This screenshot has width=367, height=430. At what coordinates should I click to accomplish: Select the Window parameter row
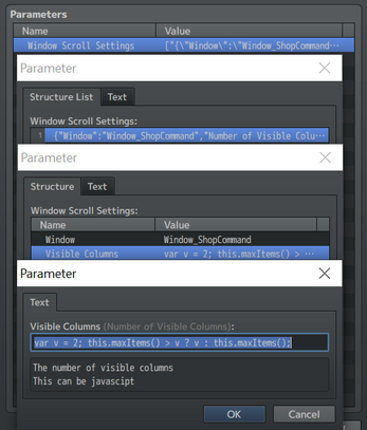click(x=180, y=239)
